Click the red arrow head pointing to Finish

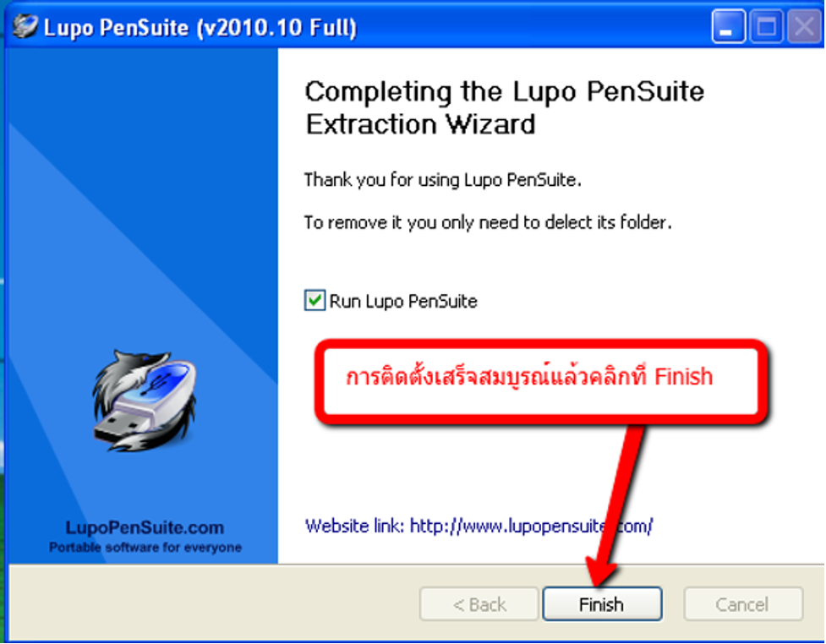coord(602,570)
